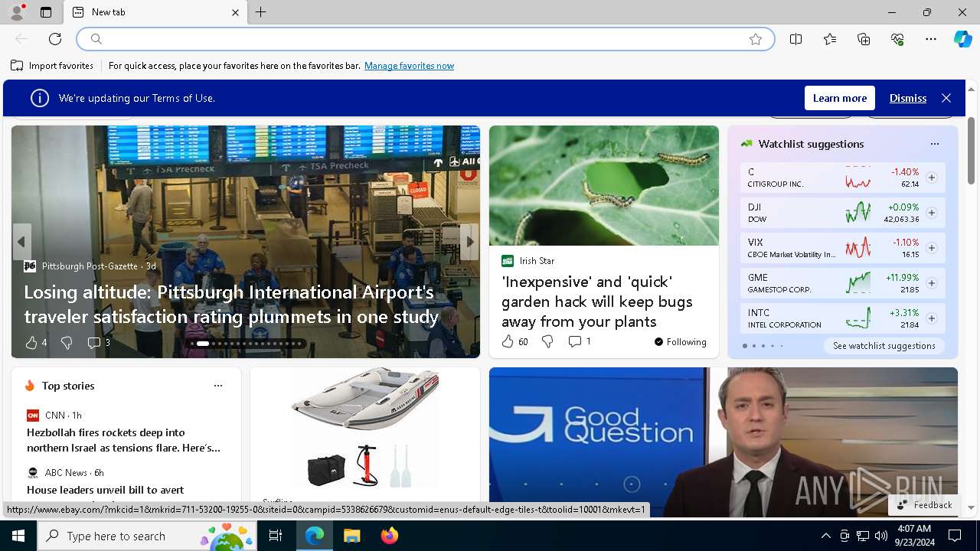This screenshot has width=980, height=551.
Task: Open the Windows Start menu
Action: (18, 536)
